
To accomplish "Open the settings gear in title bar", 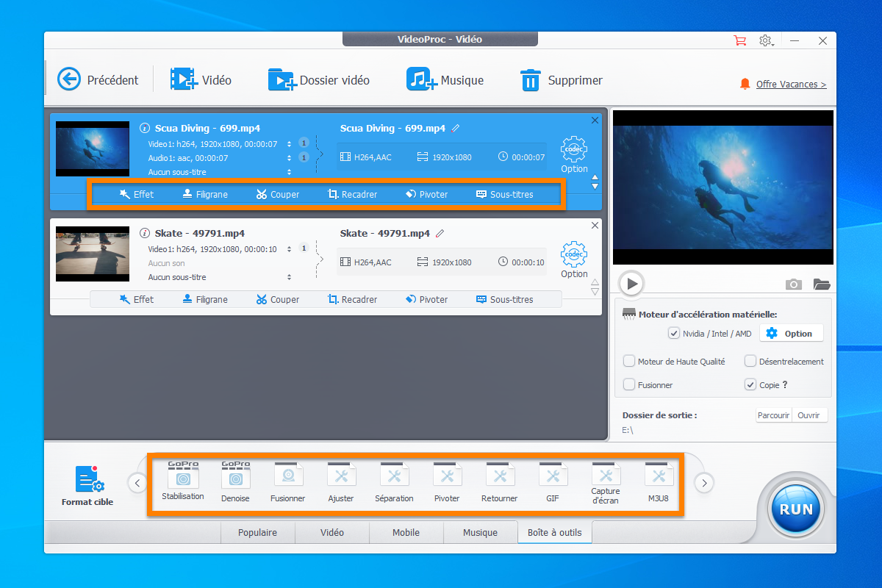I will [x=766, y=40].
